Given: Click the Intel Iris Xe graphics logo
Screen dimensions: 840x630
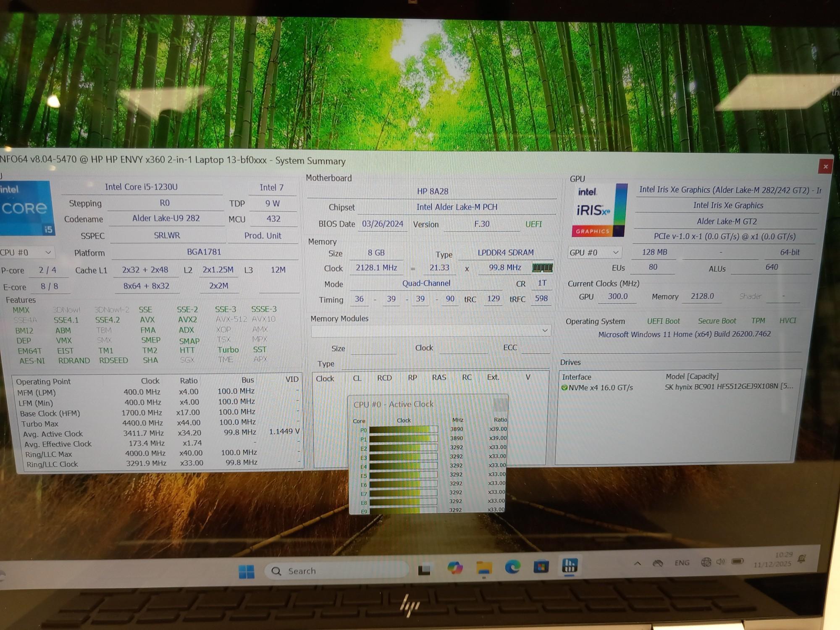Looking at the screenshot, I should pos(599,210).
